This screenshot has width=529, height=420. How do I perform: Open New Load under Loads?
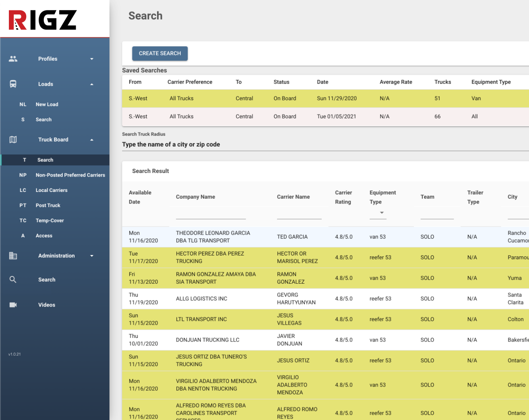click(x=47, y=104)
